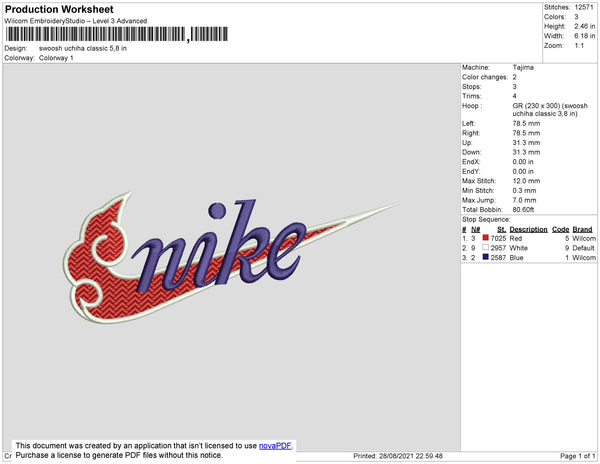Click the Hoop value GR (230 x 300)

click(550, 110)
